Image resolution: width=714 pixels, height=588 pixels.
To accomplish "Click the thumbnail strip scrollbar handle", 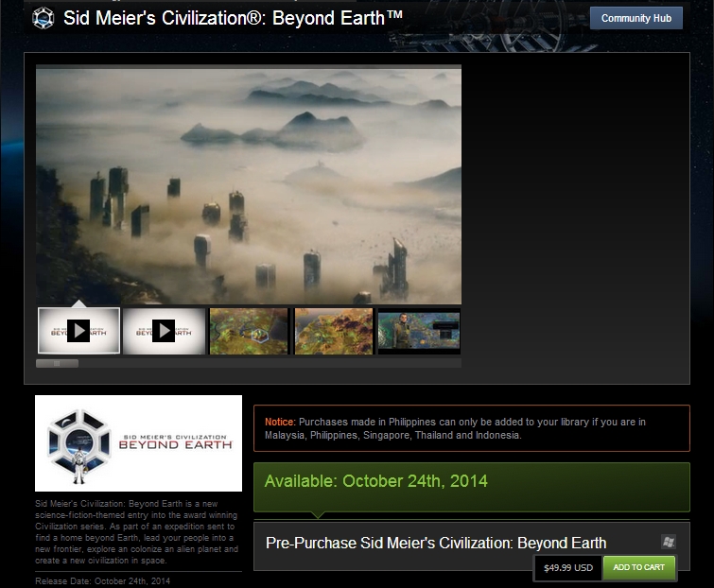I will click(x=57, y=363).
